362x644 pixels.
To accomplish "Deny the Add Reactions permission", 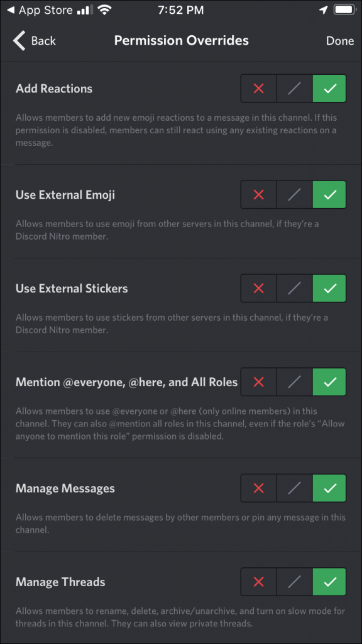I will pyautogui.click(x=258, y=89).
